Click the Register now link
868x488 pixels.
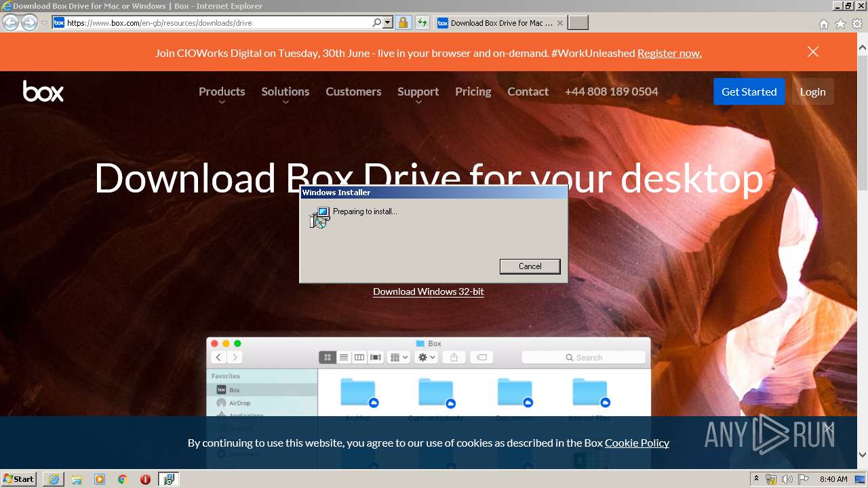(669, 53)
